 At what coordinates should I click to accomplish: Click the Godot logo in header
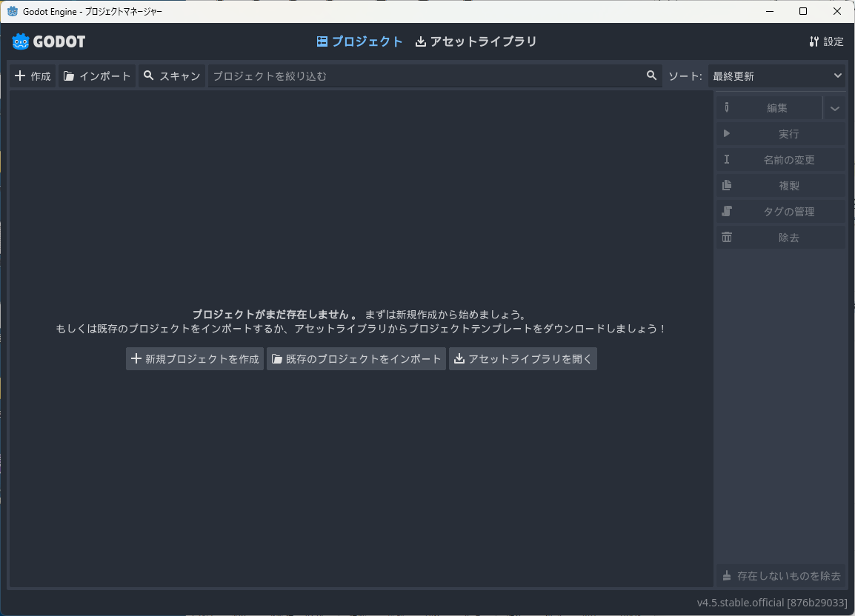pyautogui.click(x=49, y=41)
